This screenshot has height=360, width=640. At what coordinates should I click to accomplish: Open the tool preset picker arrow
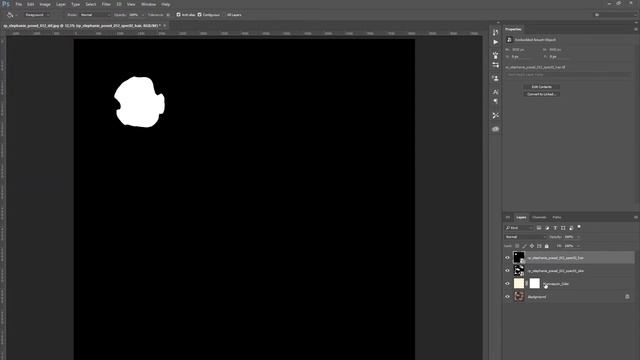tap(17, 15)
